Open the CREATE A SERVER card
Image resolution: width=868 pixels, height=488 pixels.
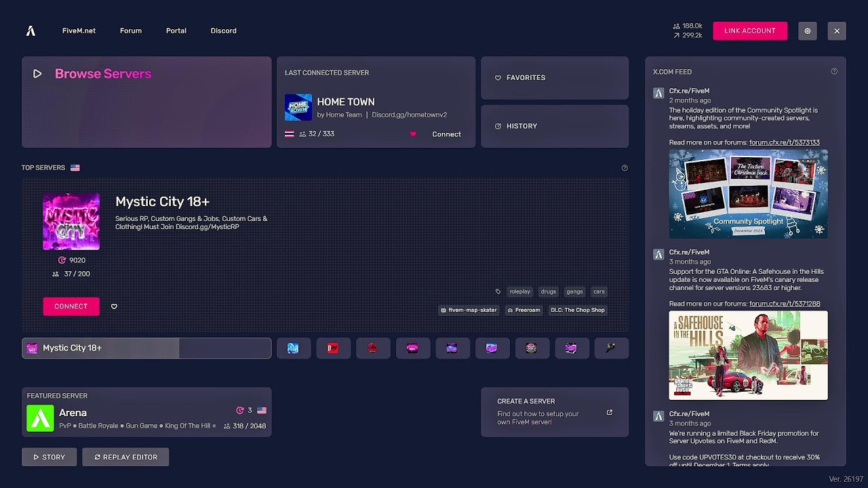pyautogui.click(x=555, y=412)
